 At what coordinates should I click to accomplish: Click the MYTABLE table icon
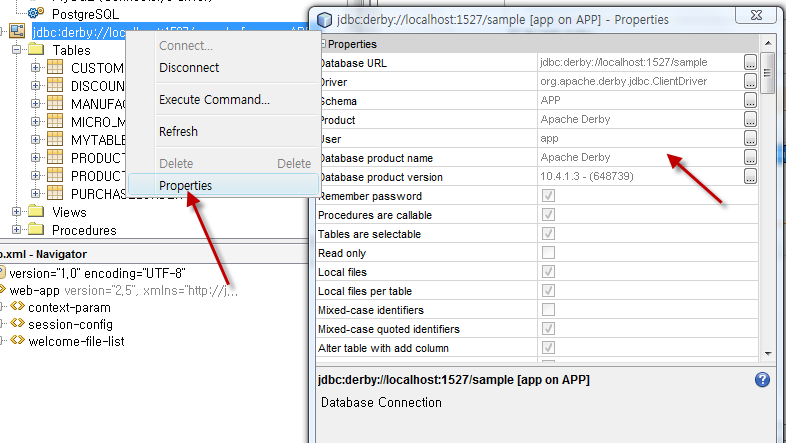coord(55,139)
